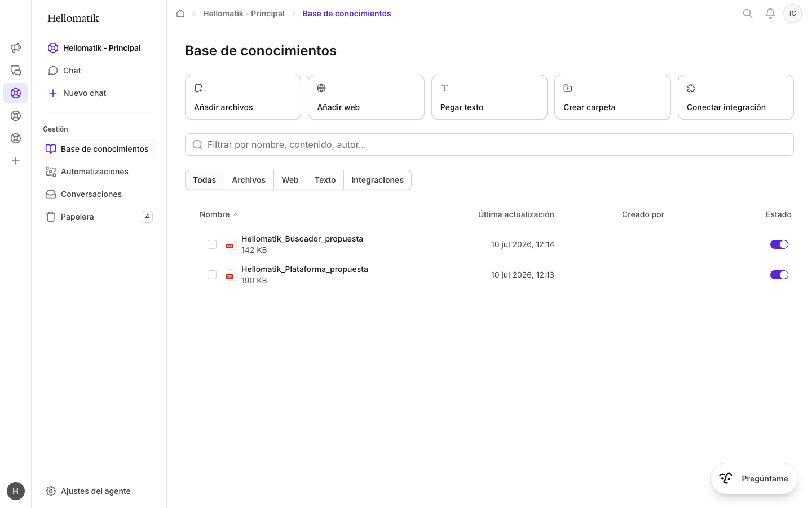The width and height of the screenshot is (812, 508).
Task: Switch to the Texto tab
Action: (x=325, y=180)
